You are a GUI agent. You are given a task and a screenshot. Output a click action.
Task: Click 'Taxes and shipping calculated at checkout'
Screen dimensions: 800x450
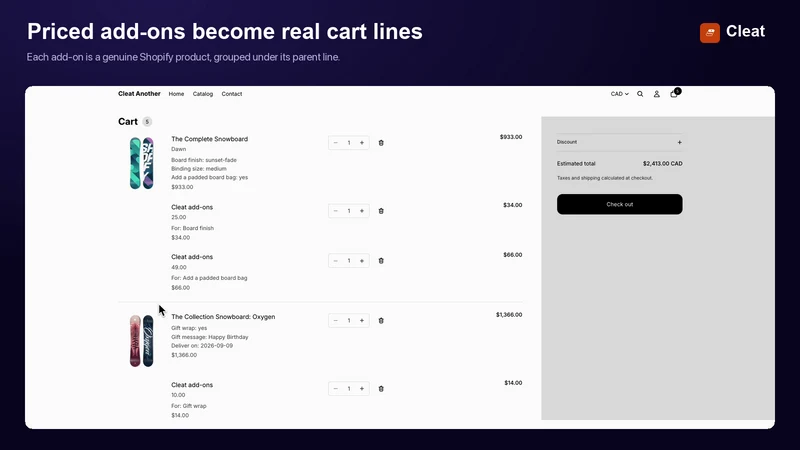click(605, 178)
